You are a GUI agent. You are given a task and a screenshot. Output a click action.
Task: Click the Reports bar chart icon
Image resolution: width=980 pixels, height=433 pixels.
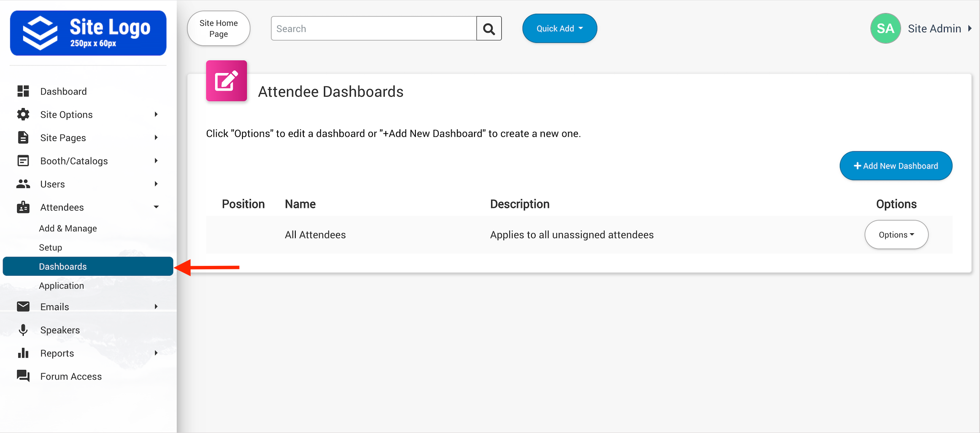point(23,353)
